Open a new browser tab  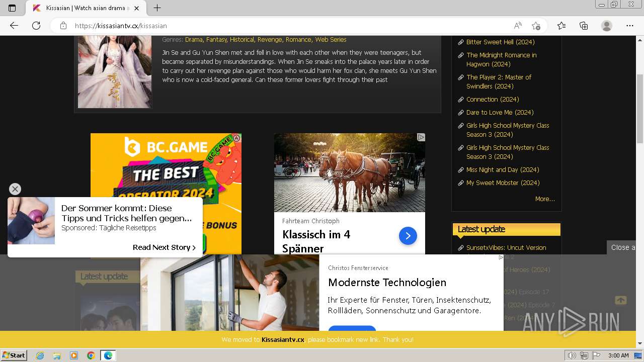coord(157,8)
